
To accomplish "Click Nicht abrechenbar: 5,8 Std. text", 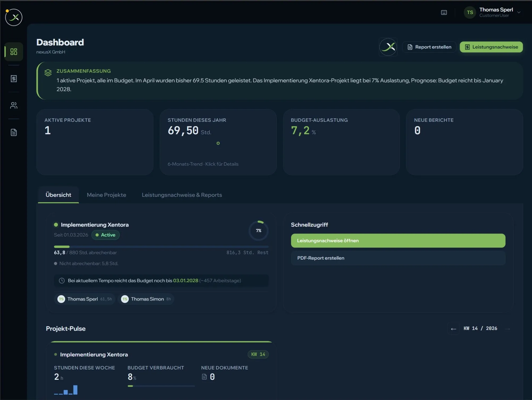I will 89,264.
